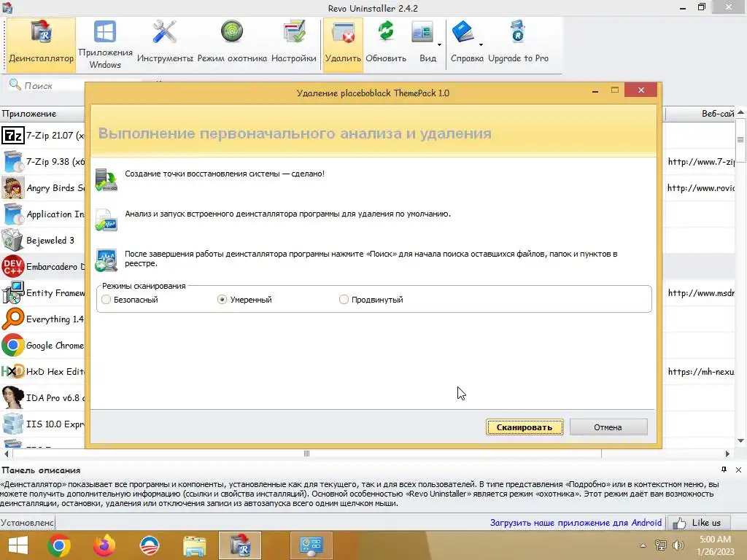Select 7-Zip 21.07 in program list
This screenshot has width=747, height=560.
point(43,135)
